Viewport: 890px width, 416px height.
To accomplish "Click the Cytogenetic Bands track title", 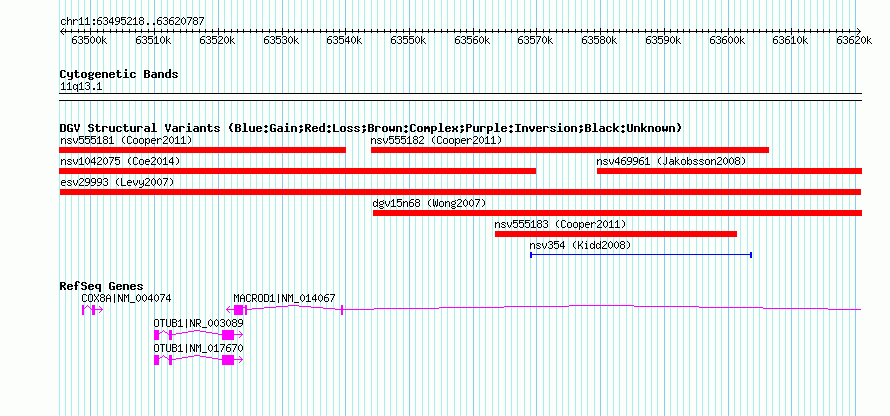I will (x=119, y=74).
